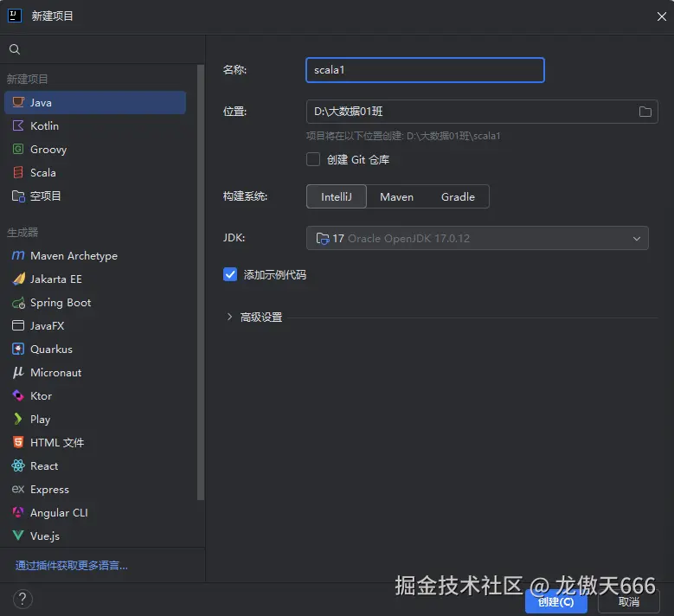The height and width of the screenshot is (616, 674).
Task: Open the 通过插件获取更多语言 link
Action: tap(71, 565)
